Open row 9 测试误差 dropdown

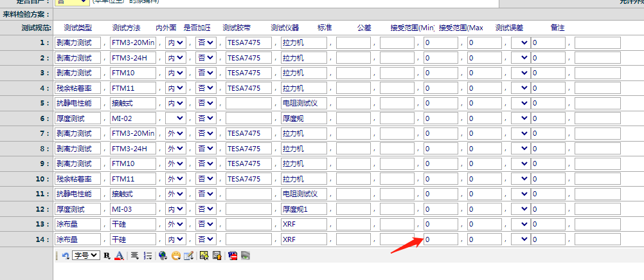[521, 163]
